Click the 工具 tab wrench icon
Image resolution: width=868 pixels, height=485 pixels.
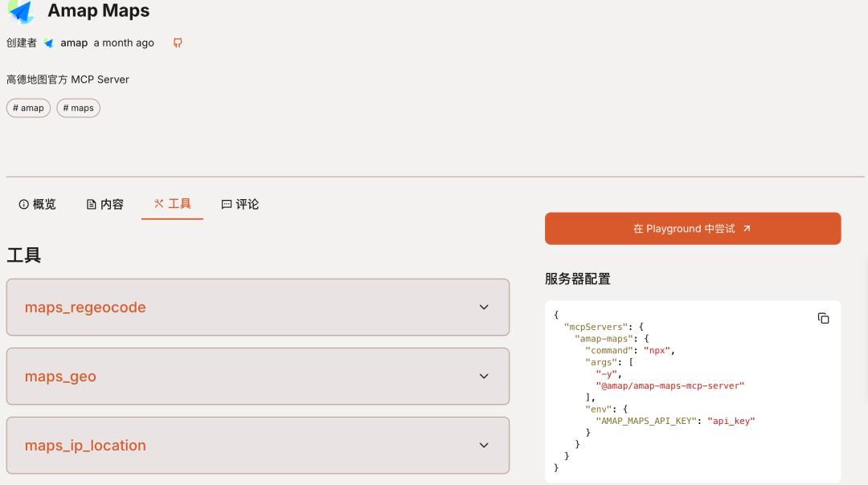tap(158, 204)
